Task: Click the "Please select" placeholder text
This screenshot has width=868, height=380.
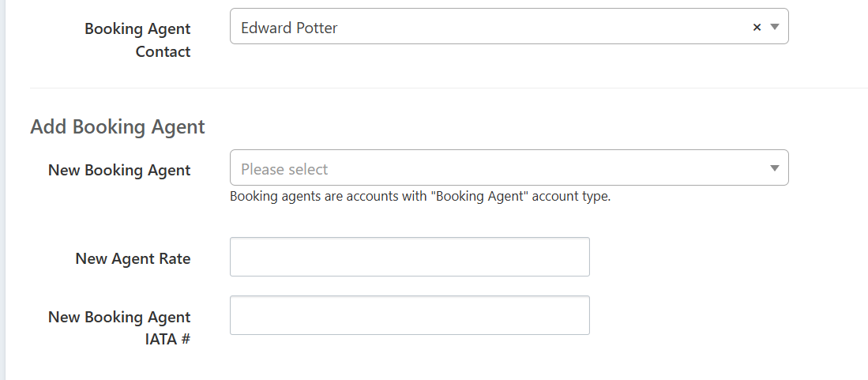Action: (284, 169)
